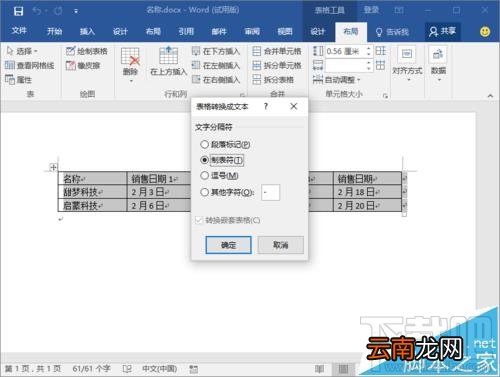
Task: Click the Undo arrow in title bar
Action: pyautogui.click(x=37, y=11)
